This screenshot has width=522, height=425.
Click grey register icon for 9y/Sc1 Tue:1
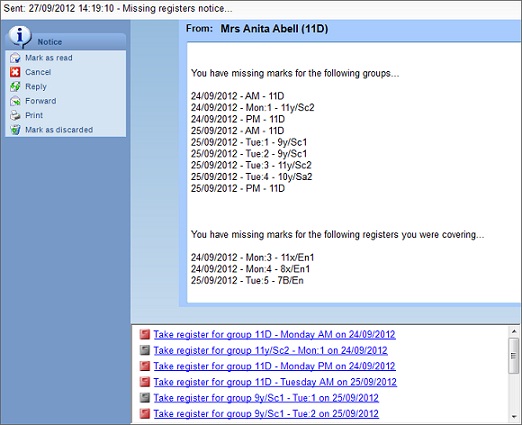[145, 398]
